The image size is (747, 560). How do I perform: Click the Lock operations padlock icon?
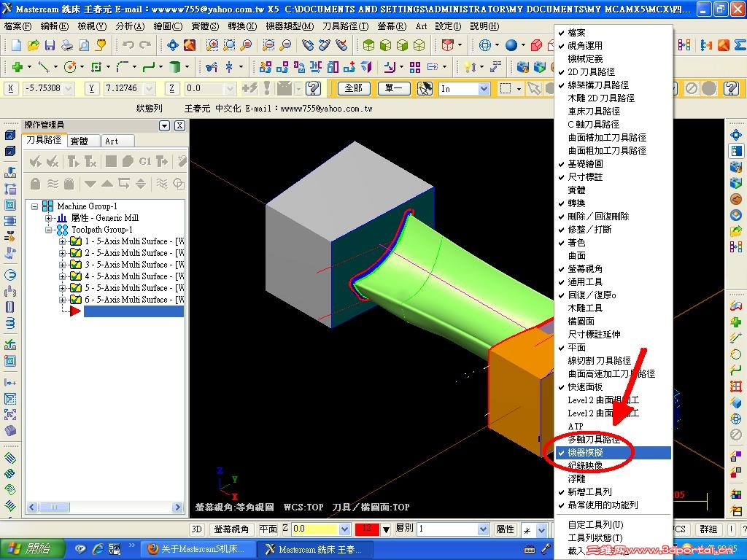tap(35, 184)
